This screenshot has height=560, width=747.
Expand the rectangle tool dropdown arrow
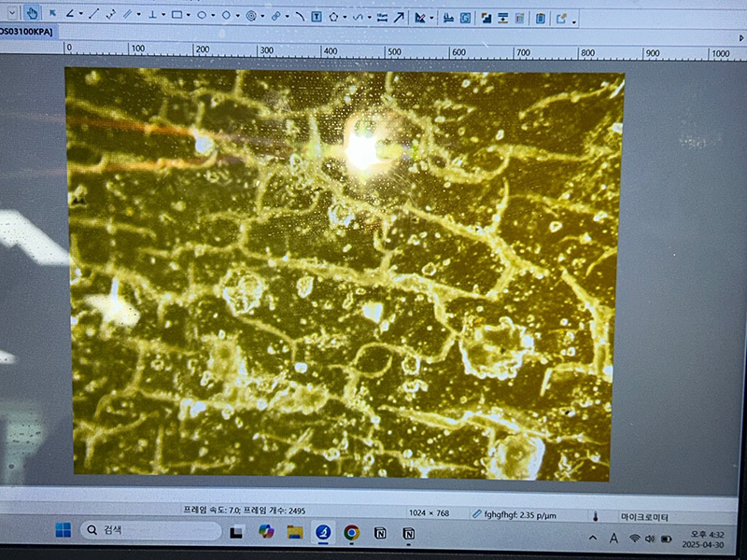point(188,16)
